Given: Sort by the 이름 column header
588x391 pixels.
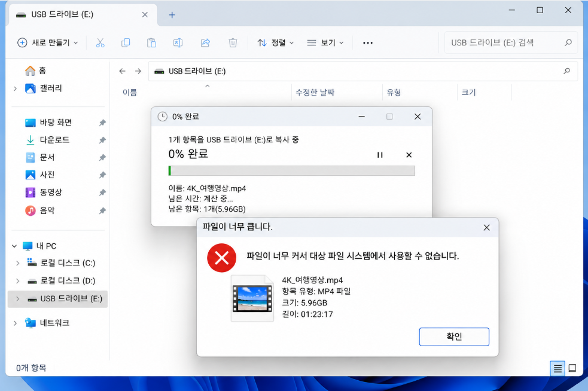Looking at the screenshot, I should 130,93.
